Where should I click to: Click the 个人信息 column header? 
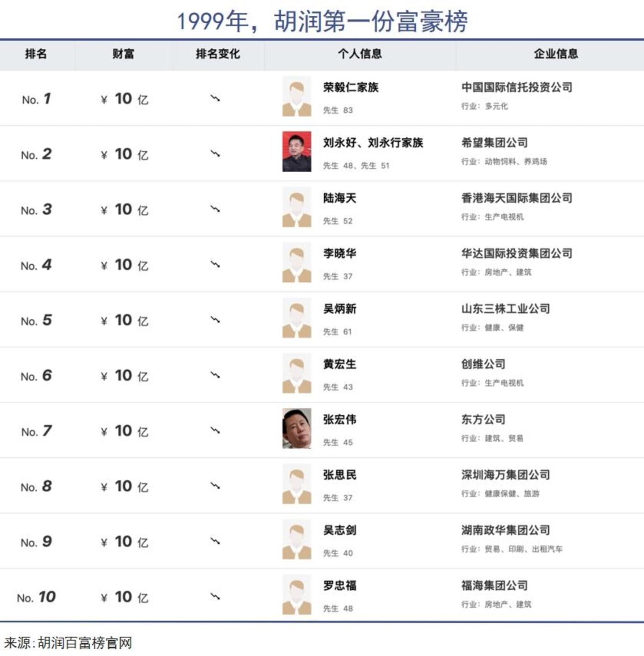(360, 54)
